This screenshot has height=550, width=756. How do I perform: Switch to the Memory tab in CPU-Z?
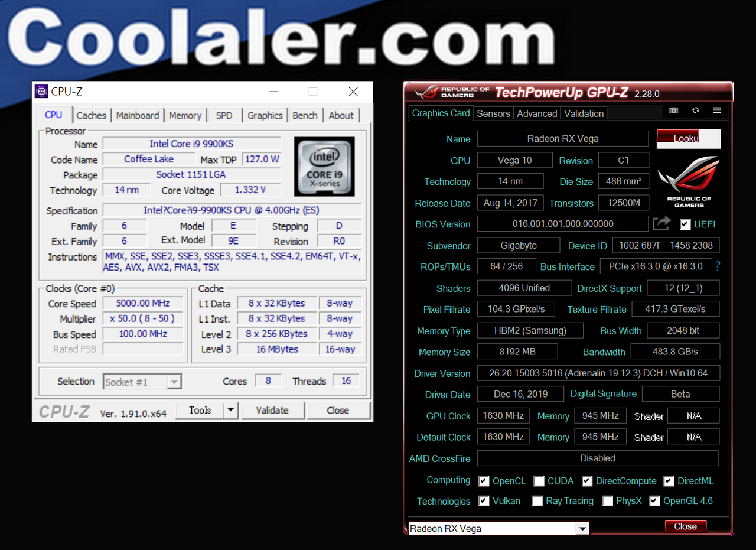(x=185, y=116)
